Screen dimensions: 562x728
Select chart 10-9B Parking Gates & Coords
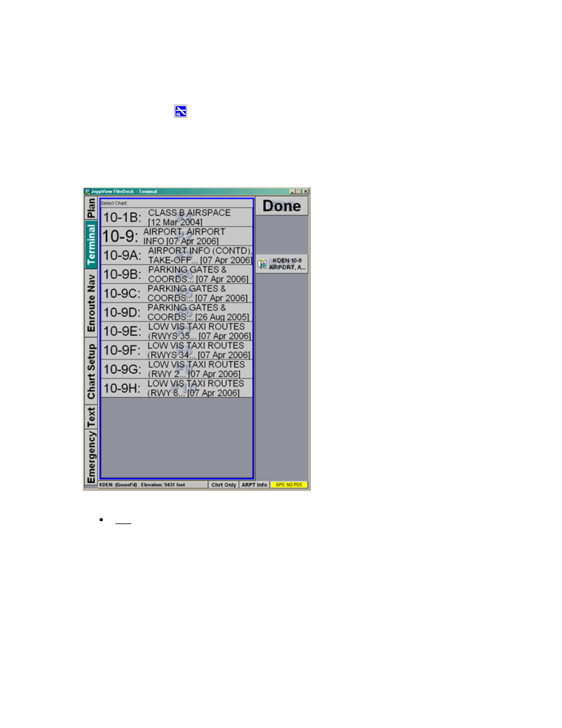pyautogui.click(x=177, y=274)
